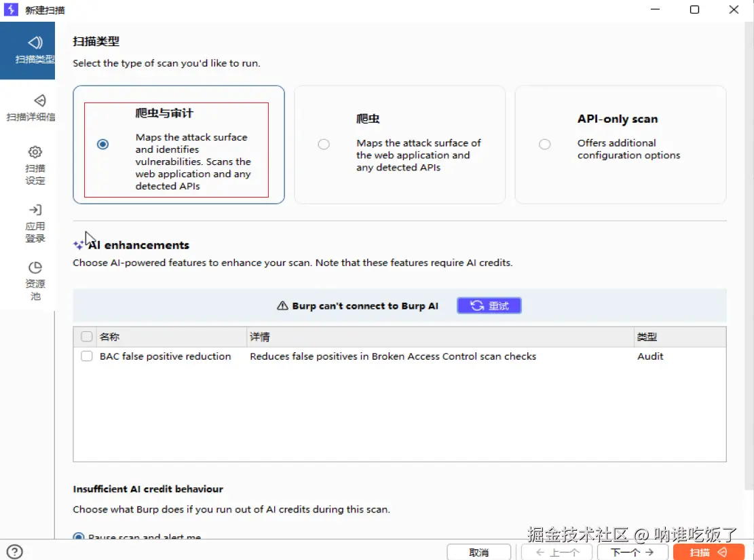Sort by the 名称 column header
Screen dimensions: 754x560
[172, 337]
